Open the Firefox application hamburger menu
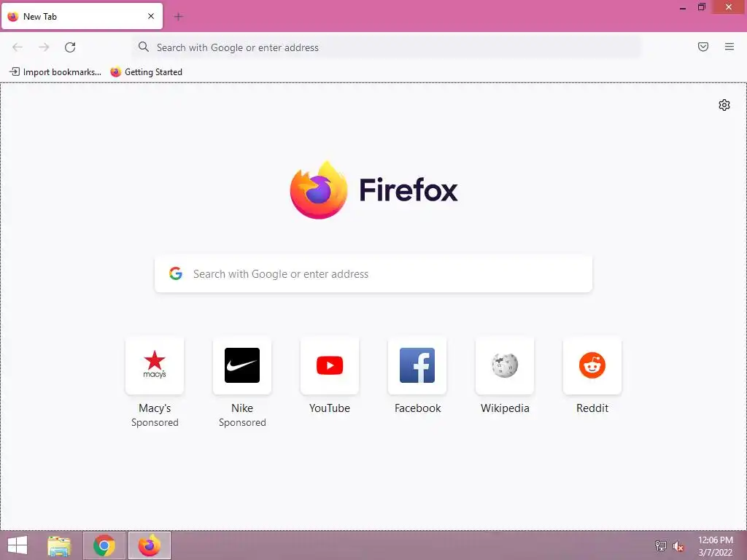 click(729, 47)
